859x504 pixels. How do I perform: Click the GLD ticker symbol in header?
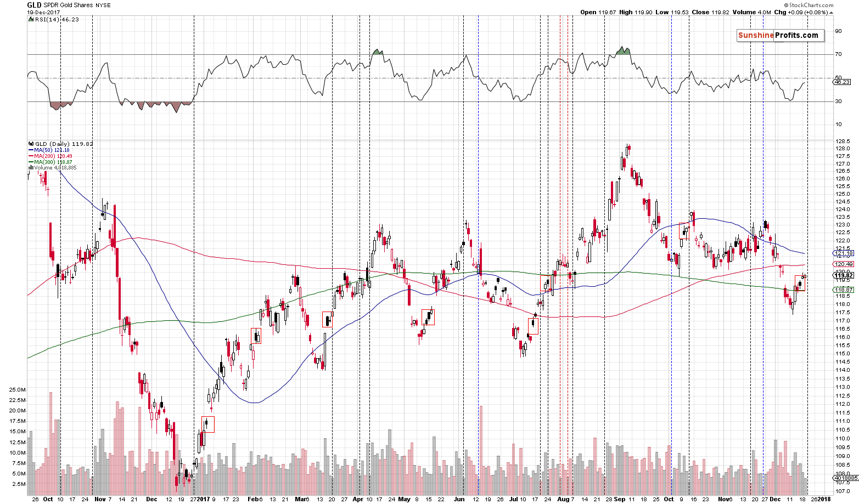point(34,5)
